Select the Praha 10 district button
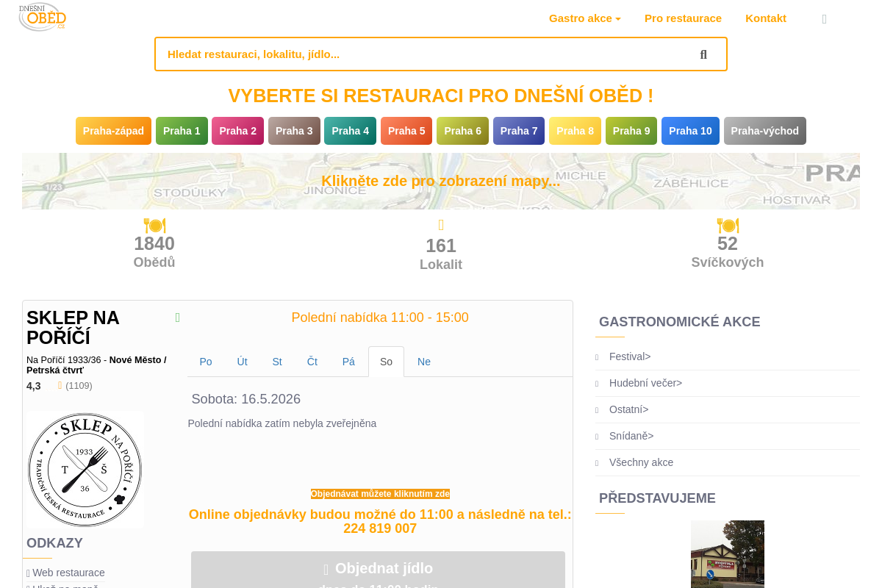The image size is (882, 588). (690, 131)
